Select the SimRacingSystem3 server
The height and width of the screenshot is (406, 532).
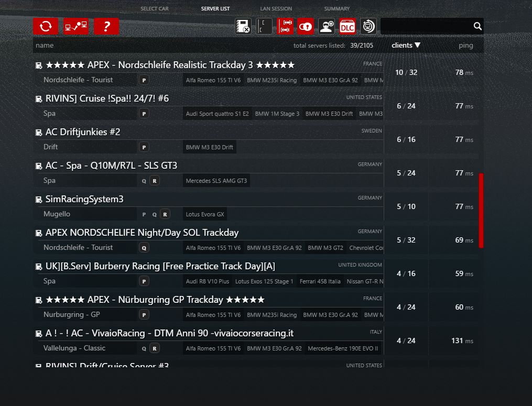84,199
